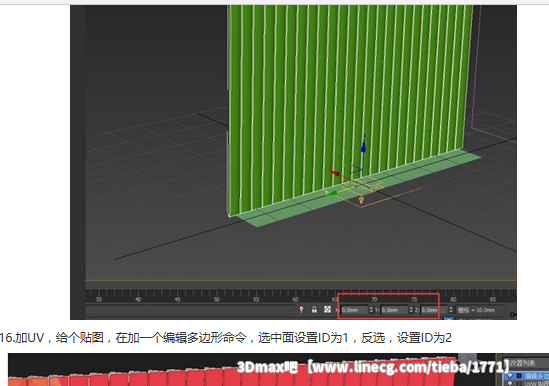Viewport: 549px width, 386px height.
Task: Click the step 16 instruction text line
Action: click(x=226, y=338)
